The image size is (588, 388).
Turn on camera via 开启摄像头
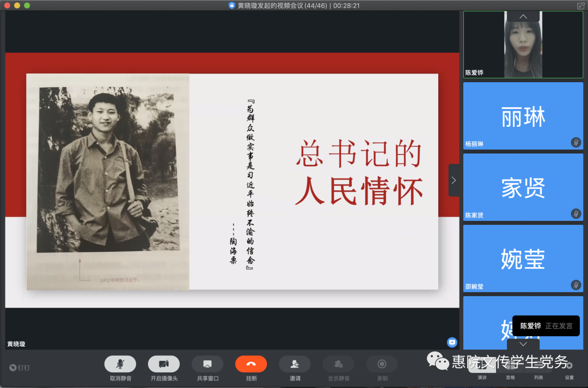164,364
